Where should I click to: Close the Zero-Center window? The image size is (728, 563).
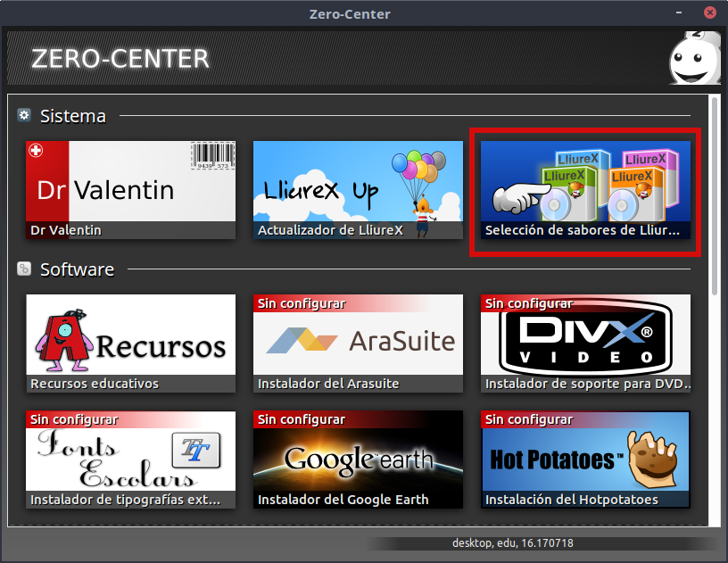tap(709, 13)
